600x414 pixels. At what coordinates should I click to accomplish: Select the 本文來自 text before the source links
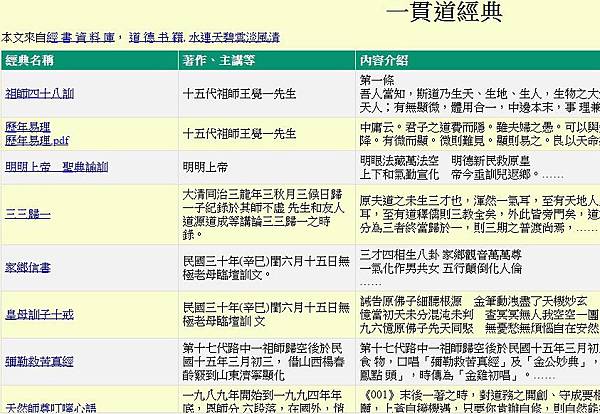point(24,37)
